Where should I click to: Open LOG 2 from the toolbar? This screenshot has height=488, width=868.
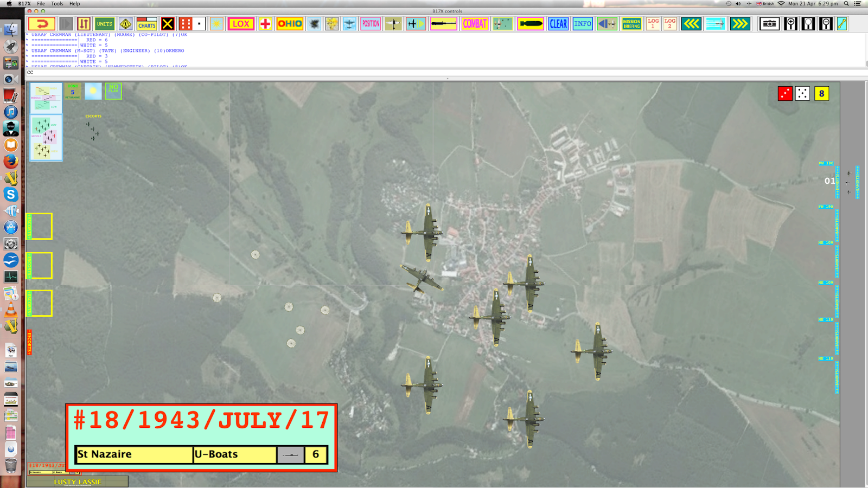[x=670, y=24]
